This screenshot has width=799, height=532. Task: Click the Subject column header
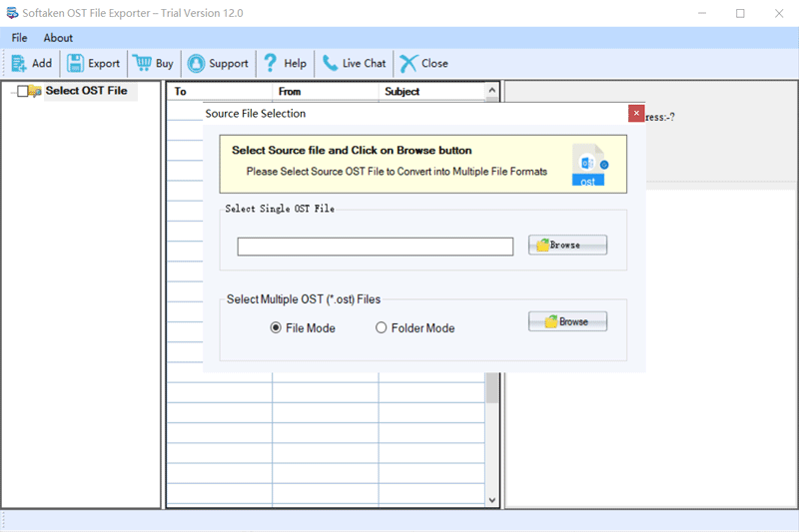[431, 92]
